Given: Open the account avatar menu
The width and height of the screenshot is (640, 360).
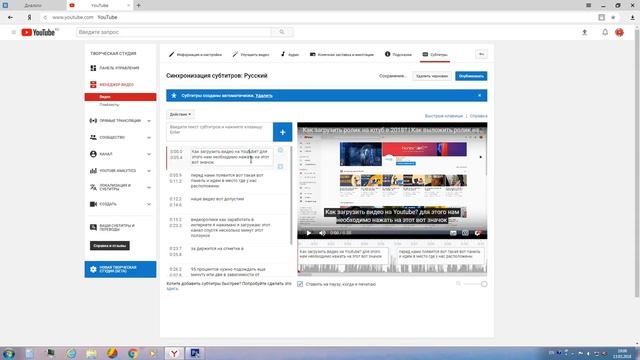Looking at the screenshot, I should [619, 32].
